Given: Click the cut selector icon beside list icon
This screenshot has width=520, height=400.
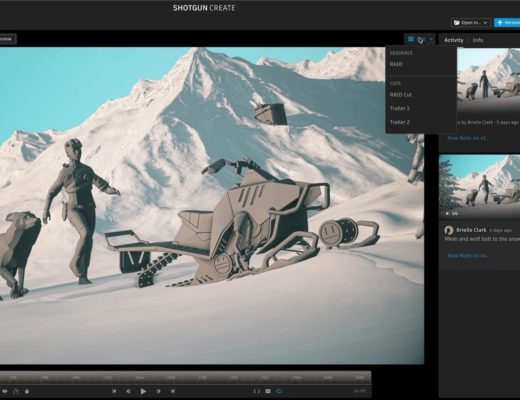Looking at the screenshot, I should (x=421, y=40).
